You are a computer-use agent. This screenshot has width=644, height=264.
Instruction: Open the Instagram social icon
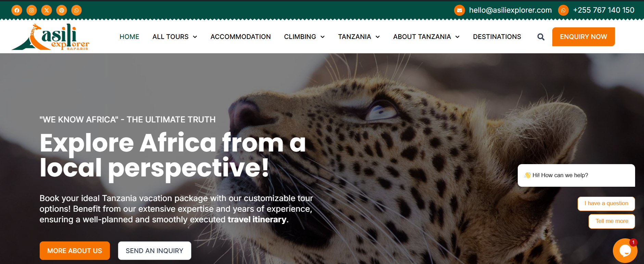[x=31, y=10]
